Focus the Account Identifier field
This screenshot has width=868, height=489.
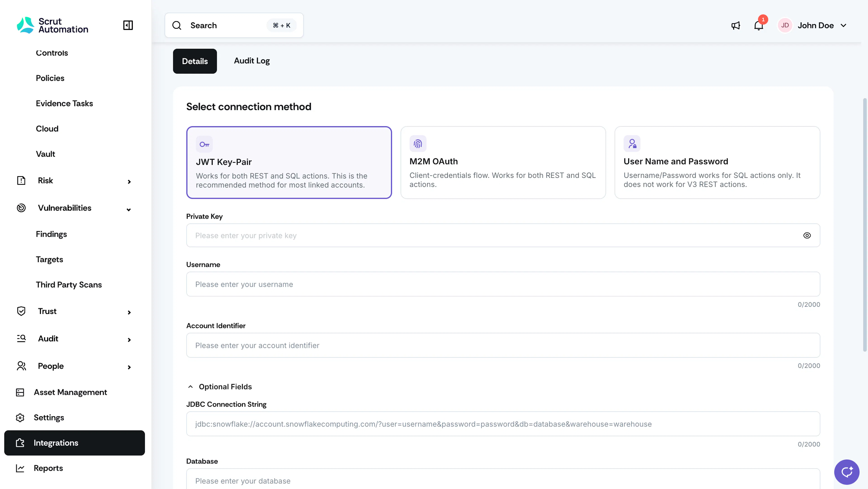[x=503, y=345]
